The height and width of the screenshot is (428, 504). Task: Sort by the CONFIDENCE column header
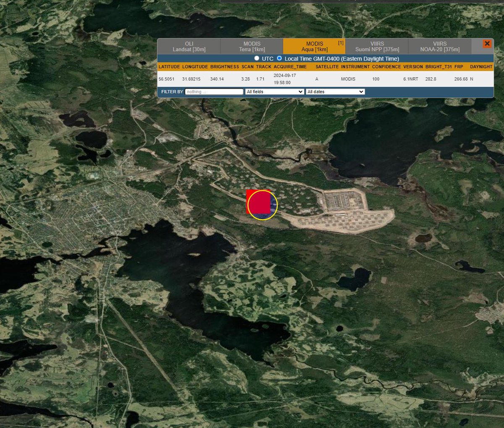coord(386,66)
